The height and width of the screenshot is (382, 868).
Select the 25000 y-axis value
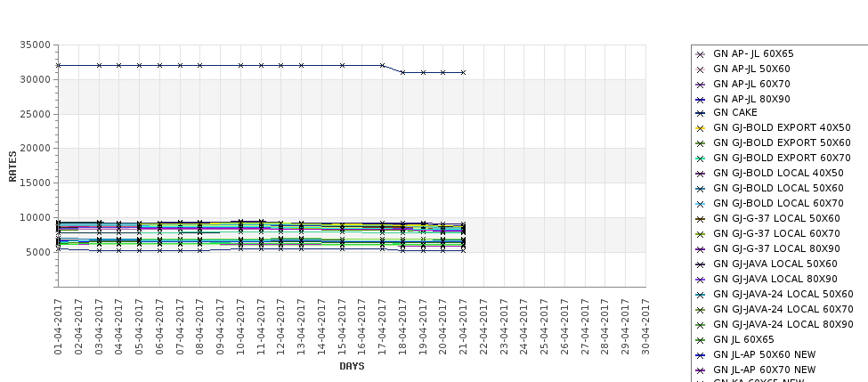pyautogui.click(x=36, y=114)
